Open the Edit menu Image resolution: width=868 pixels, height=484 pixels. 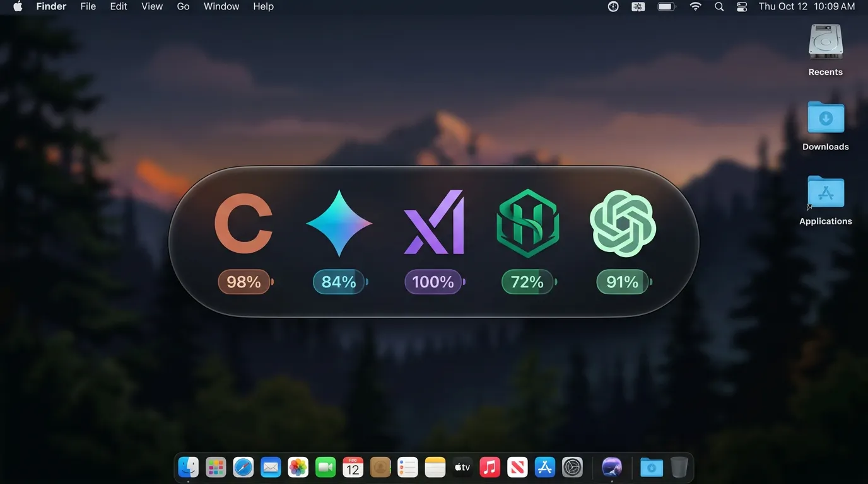(x=119, y=6)
